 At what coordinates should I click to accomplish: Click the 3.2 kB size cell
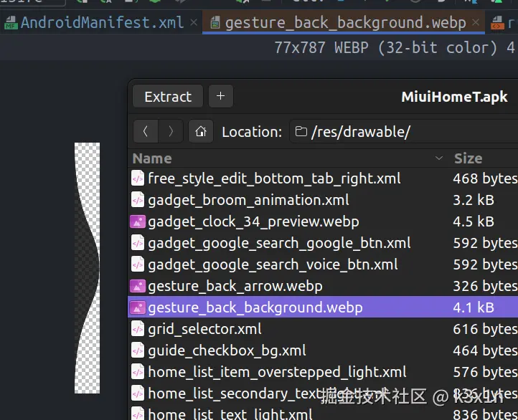click(474, 200)
